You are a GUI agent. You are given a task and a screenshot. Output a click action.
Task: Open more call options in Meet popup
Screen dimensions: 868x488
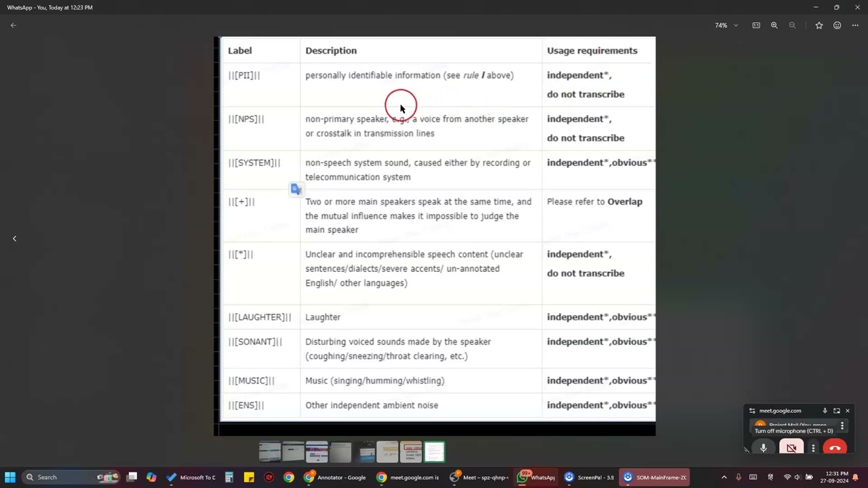point(813,448)
